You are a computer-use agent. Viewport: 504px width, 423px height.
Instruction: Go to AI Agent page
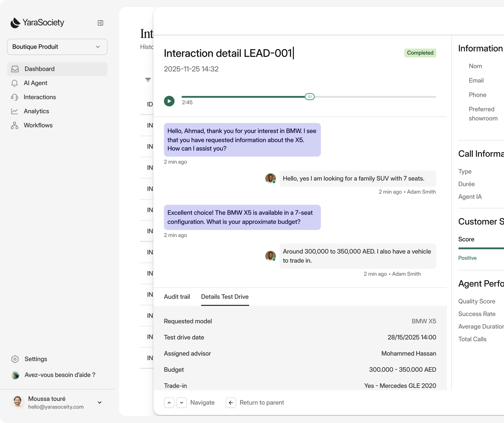pos(35,83)
